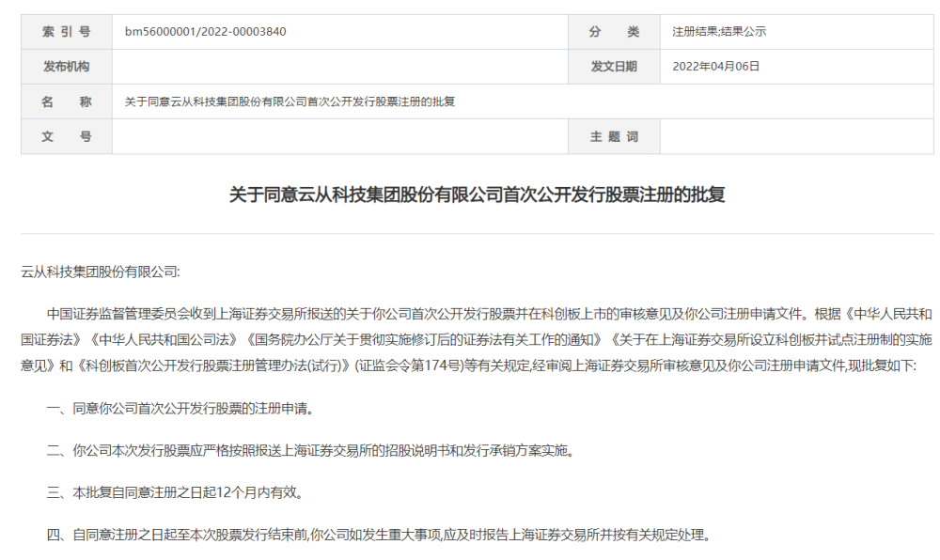This screenshot has height=560, width=940.
Task: Click paragraph starting 中国证券监督管理委员会收到
Action: (x=477, y=339)
